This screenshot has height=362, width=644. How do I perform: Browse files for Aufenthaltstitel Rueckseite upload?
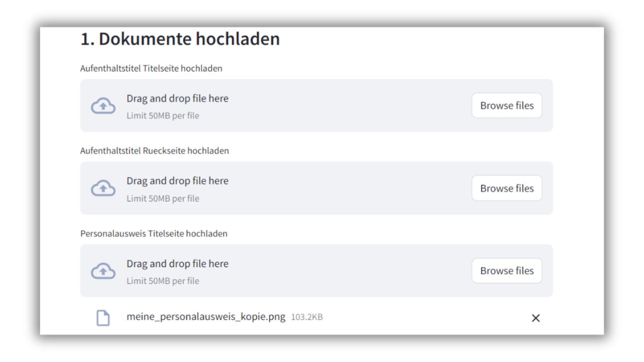(x=506, y=188)
